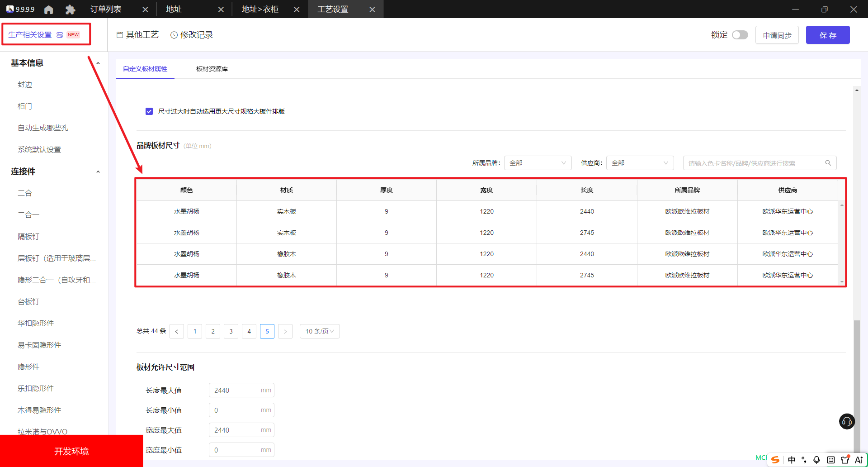Open the home icon in title bar
Screen dimensions: 868x467
click(x=49, y=10)
